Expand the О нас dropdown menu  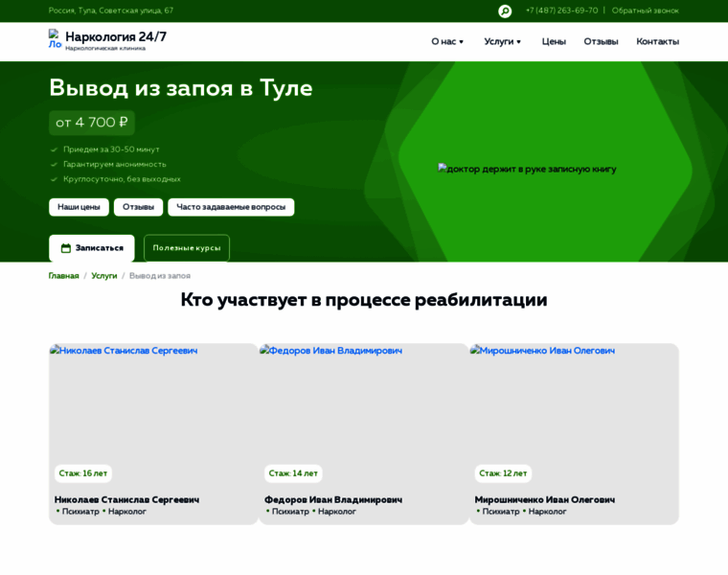click(x=447, y=41)
